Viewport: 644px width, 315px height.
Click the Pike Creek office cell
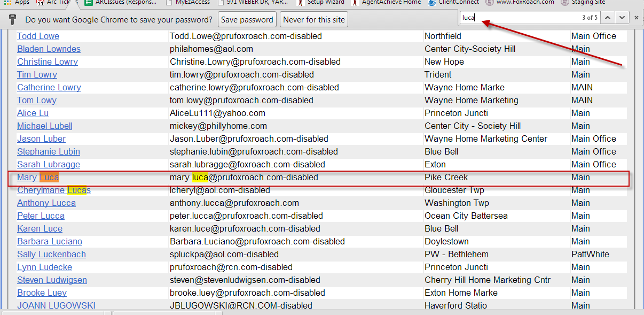tap(446, 177)
